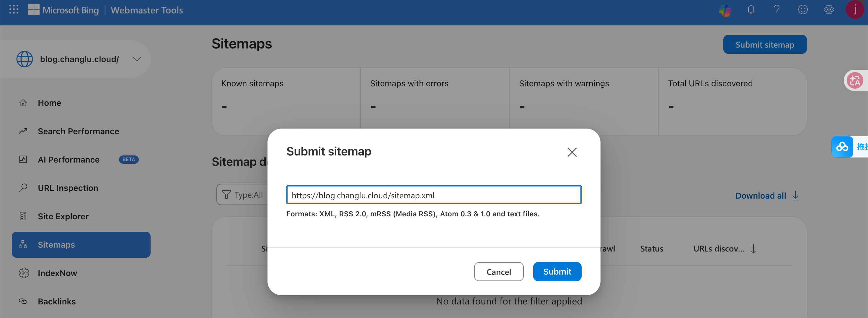
Task: Open the Copilot icon in header
Action: click(725, 10)
